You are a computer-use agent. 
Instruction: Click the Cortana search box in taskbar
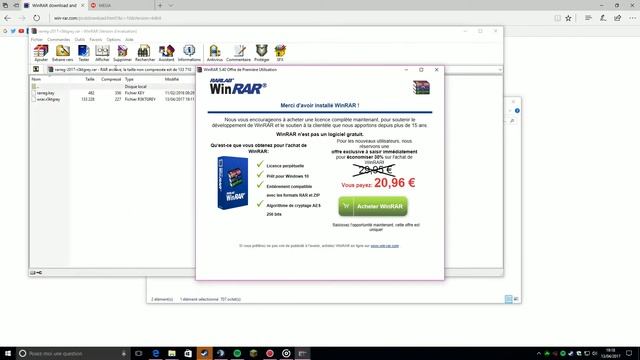pyautogui.click(x=73, y=353)
